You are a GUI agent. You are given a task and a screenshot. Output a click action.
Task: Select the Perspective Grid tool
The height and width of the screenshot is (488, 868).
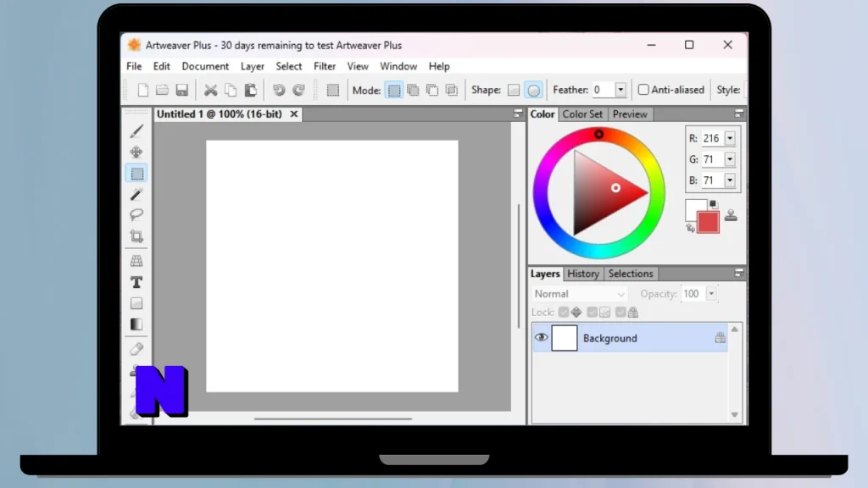tap(136, 261)
